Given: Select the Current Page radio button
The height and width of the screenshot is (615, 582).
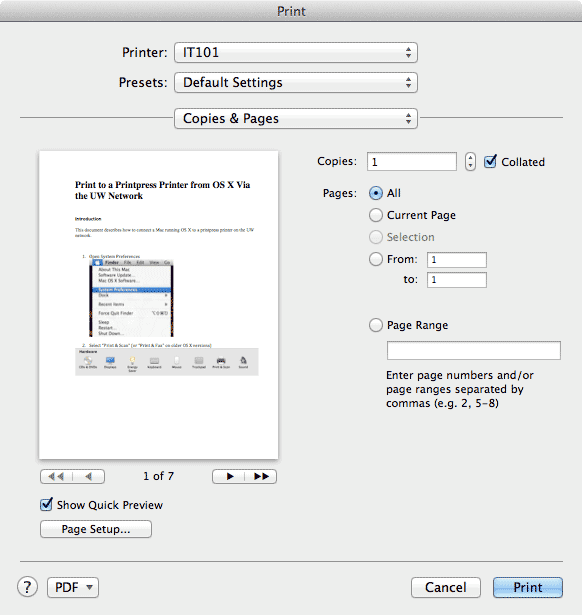Looking at the screenshot, I should [376, 215].
